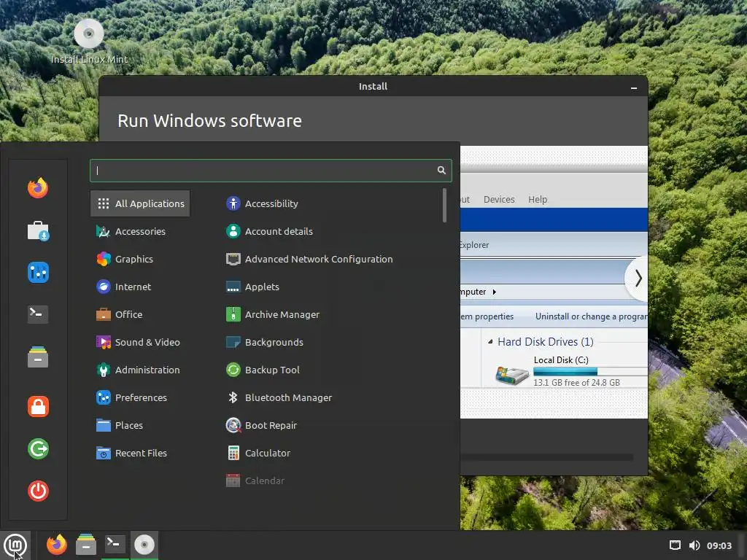Click Help menu in the Install slideshow image
747x560 pixels.
tap(538, 200)
